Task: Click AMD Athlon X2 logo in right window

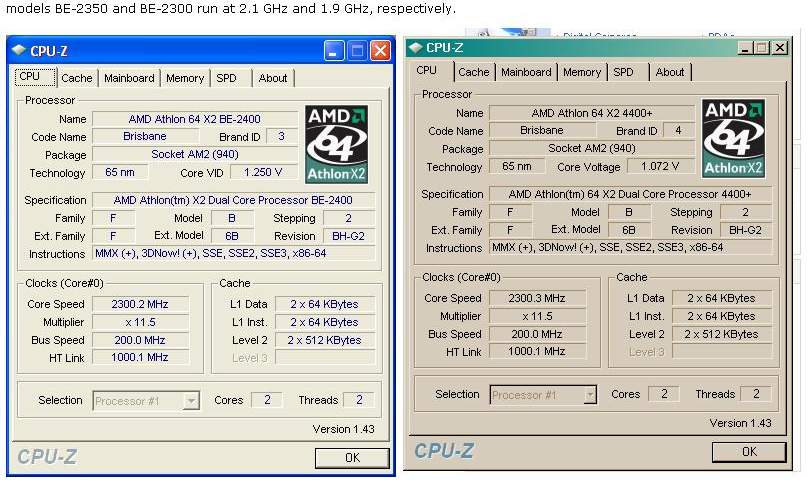Action: 734,138
